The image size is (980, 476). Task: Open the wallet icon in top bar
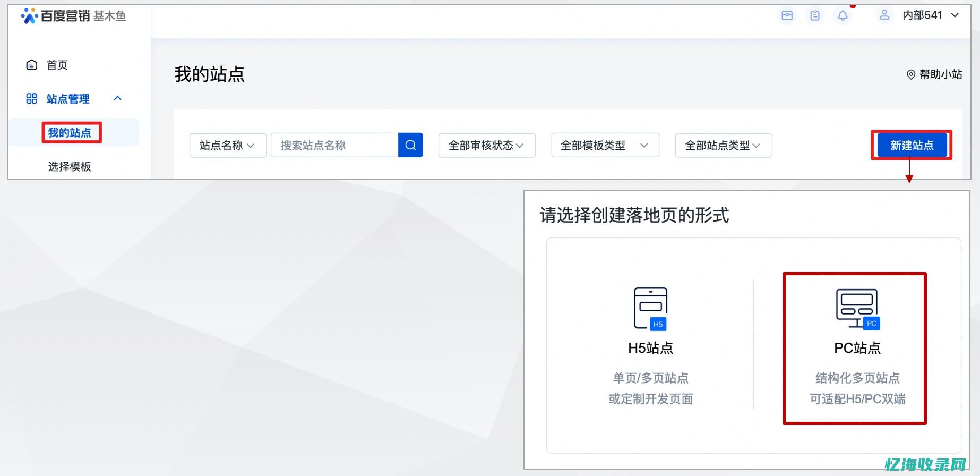click(787, 16)
